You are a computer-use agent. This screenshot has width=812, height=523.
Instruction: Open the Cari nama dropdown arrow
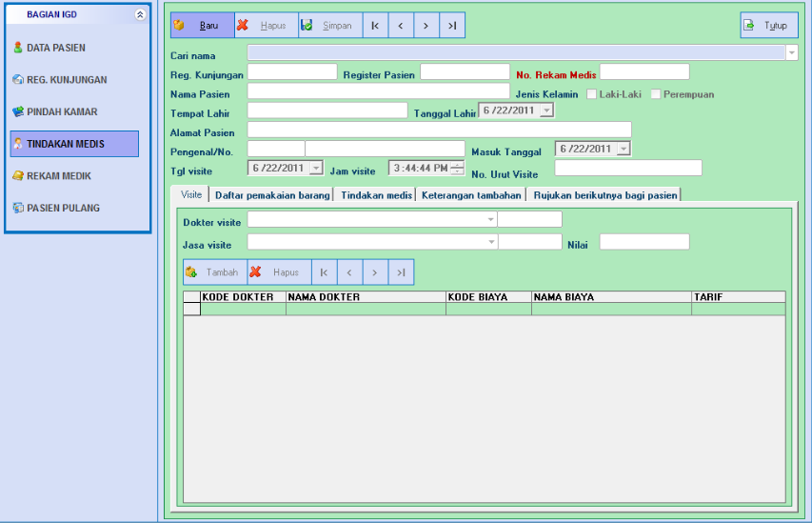(792, 52)
